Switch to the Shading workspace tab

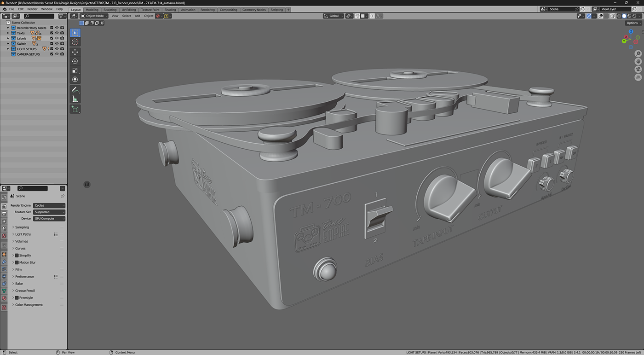tap(170, 10)
